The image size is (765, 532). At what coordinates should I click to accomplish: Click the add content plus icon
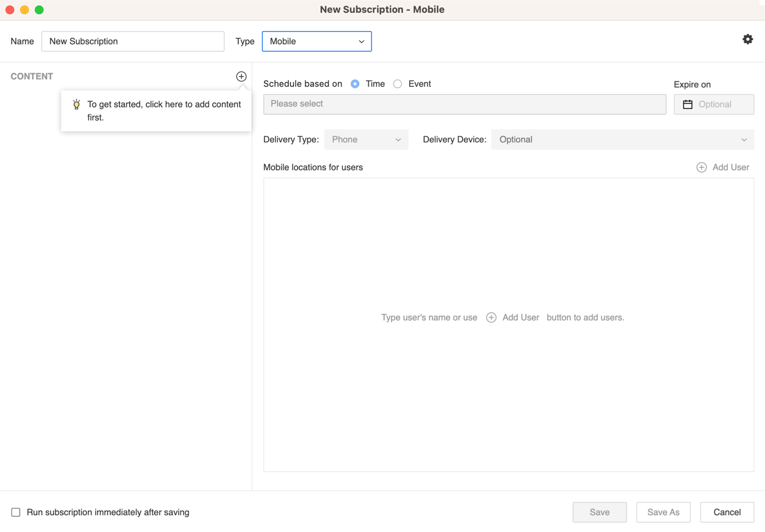(241, 77)
